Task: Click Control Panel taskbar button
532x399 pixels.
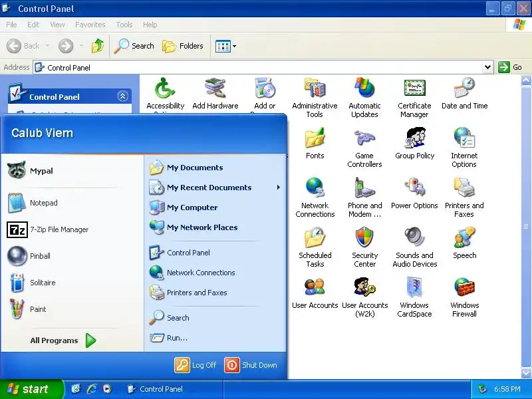Action: coord(173,389)
